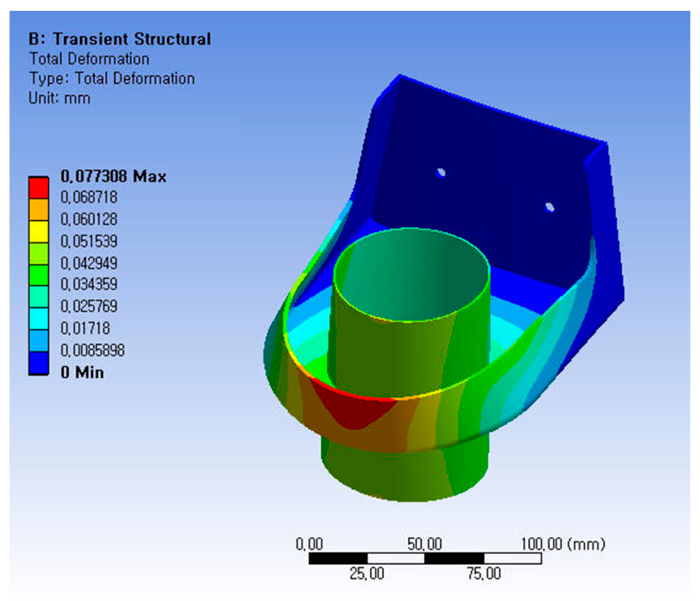Click the Unit: mm label
The width and height of the screenshot is (700, 601).
click(x=60, y=98)
